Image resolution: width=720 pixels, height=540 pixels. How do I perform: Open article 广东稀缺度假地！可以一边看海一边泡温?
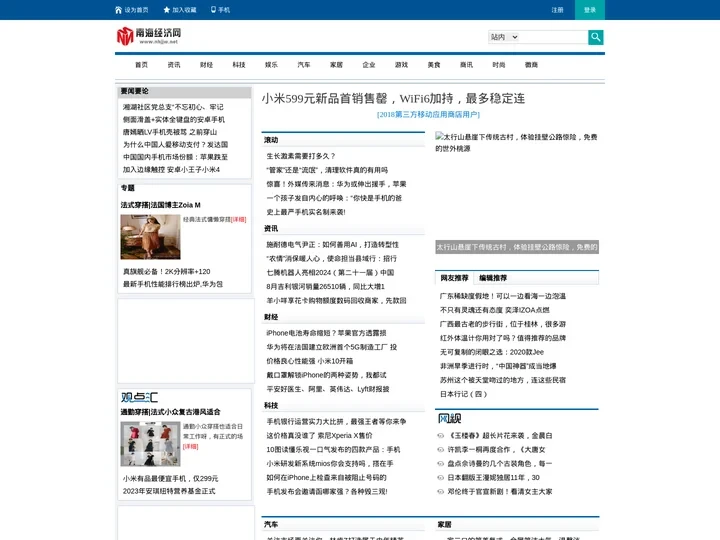[x=503, y=296]
